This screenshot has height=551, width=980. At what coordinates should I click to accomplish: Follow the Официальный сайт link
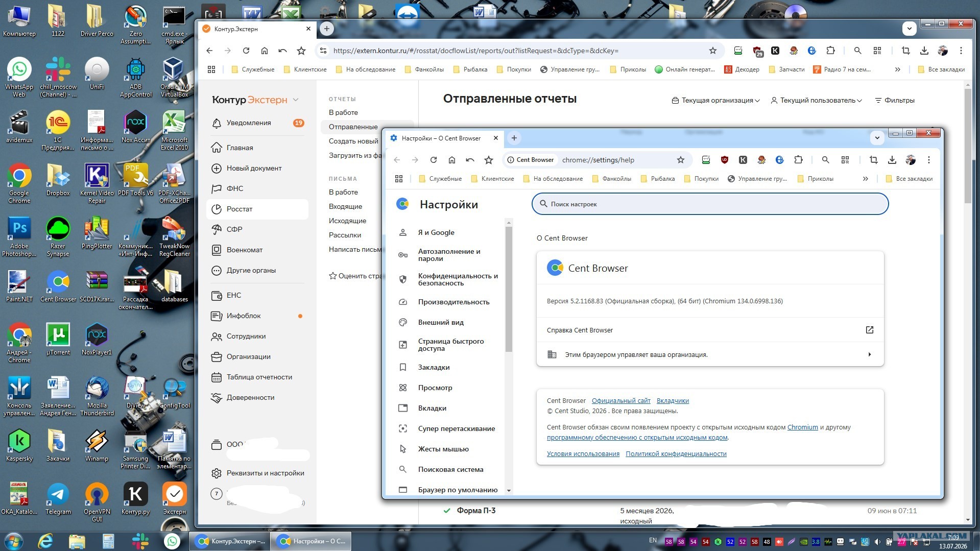[621, 401]
